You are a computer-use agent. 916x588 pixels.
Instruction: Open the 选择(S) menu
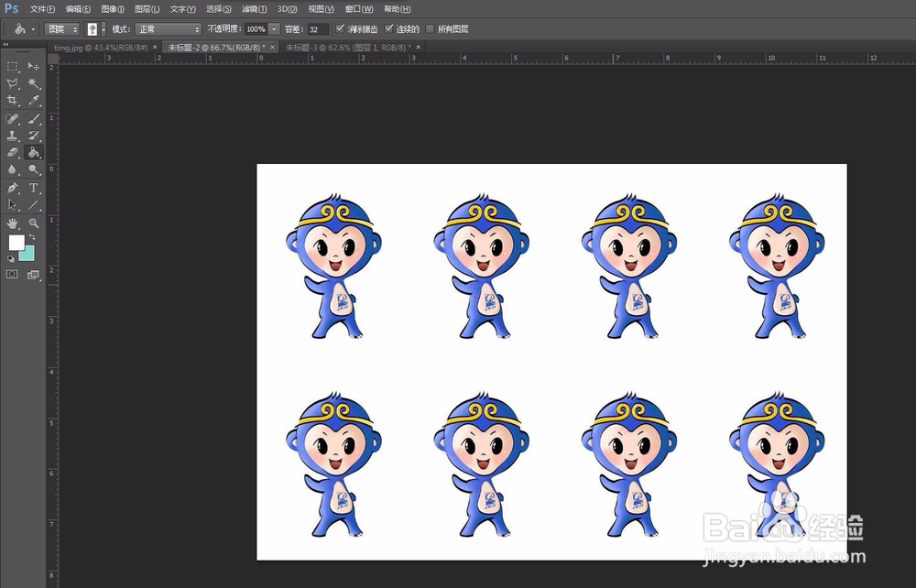219,9
